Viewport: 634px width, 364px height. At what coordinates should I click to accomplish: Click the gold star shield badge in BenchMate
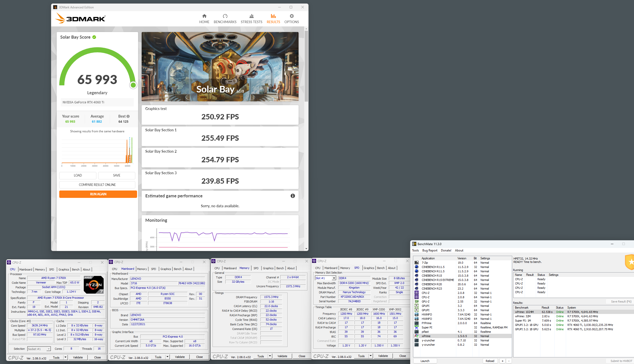pos(630,262)
